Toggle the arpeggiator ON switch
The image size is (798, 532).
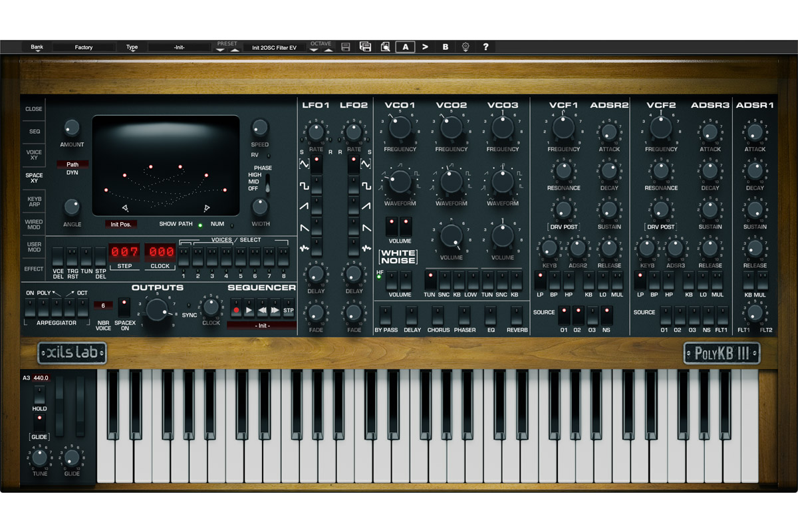click(x=31, y=307)
